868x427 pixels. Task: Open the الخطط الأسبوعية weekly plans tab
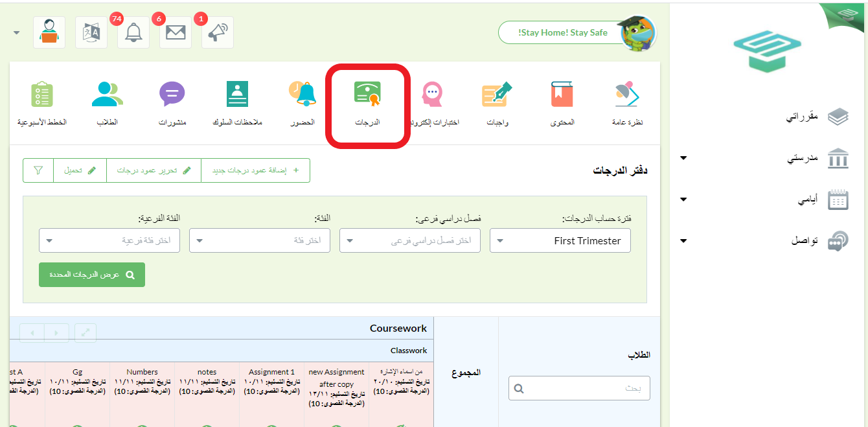point(42,104)
